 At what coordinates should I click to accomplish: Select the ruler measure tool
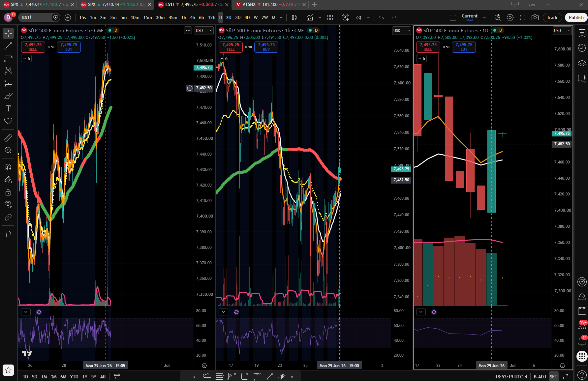(x=8, y=137)
